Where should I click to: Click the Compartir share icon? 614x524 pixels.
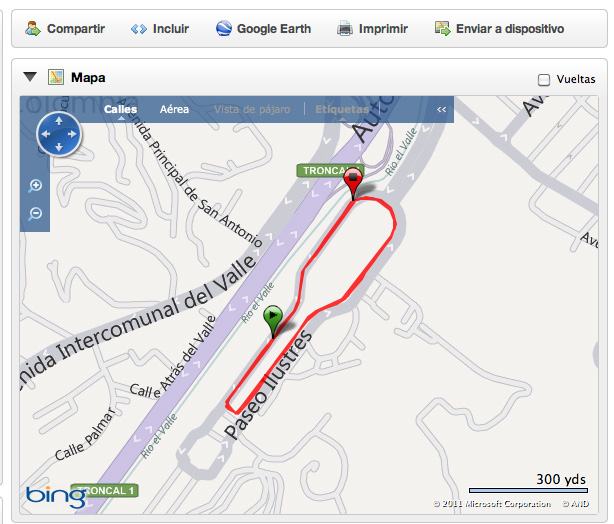click(33, 29)
